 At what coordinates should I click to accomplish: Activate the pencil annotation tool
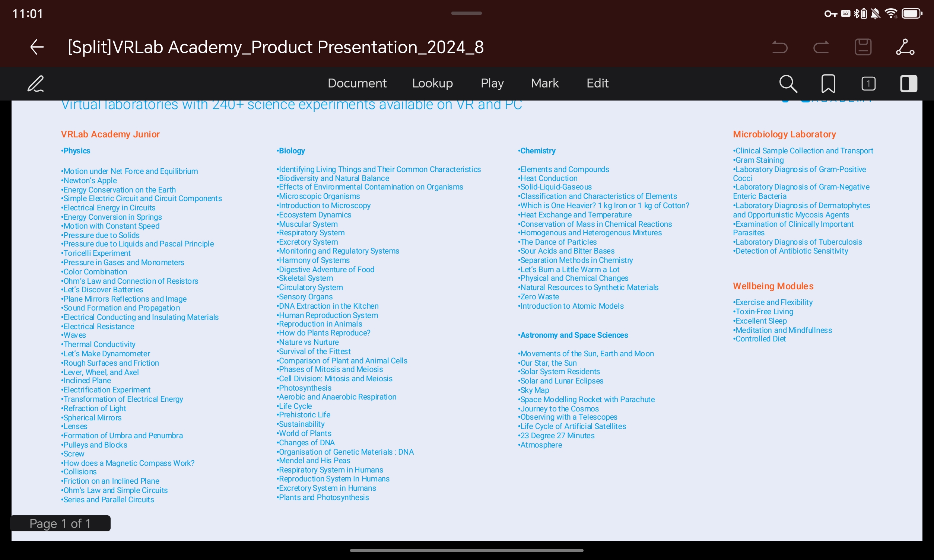[36, 83]
